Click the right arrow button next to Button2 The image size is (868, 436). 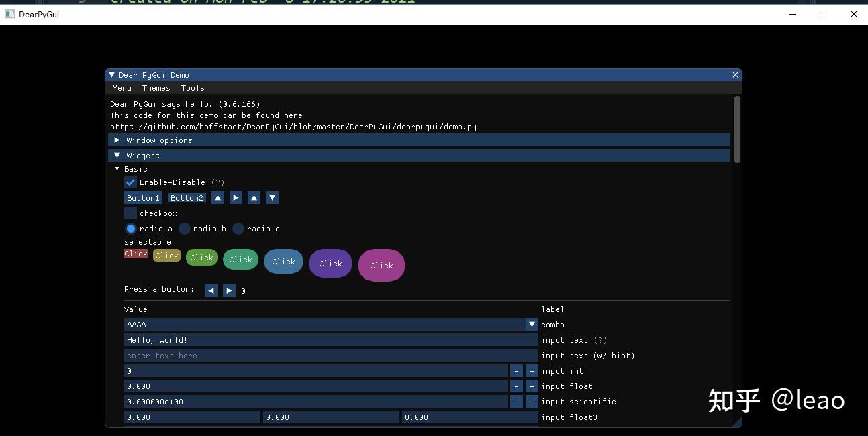coord(235,197)
